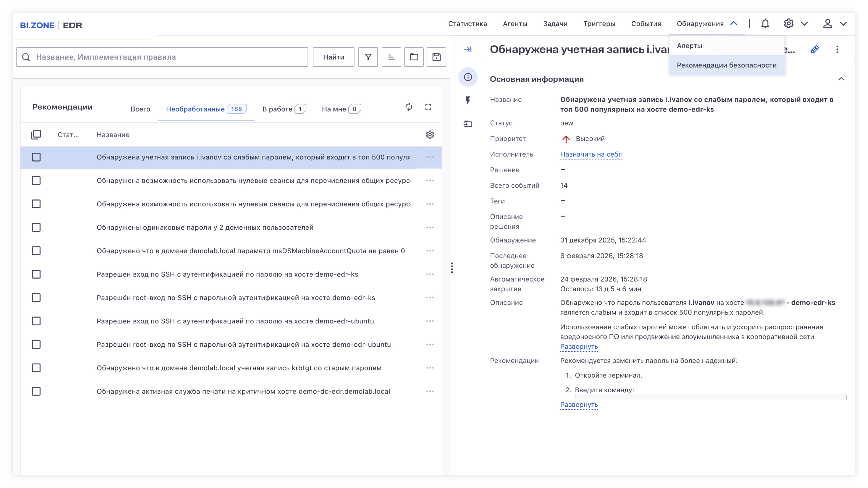Check the i.ivanov weak password row
Image resolution: width=868 pixels, height=488 pixels.
[x=36, y=157]
